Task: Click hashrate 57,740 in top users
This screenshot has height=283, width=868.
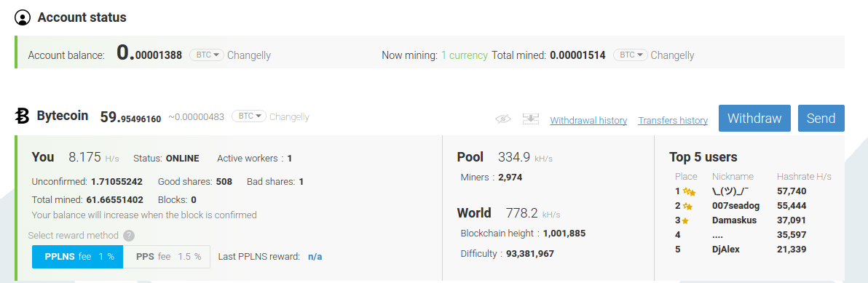Action: 792,191
